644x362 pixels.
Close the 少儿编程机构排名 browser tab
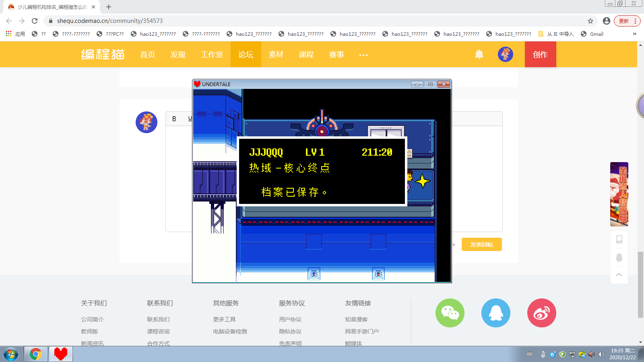[93, 7]
